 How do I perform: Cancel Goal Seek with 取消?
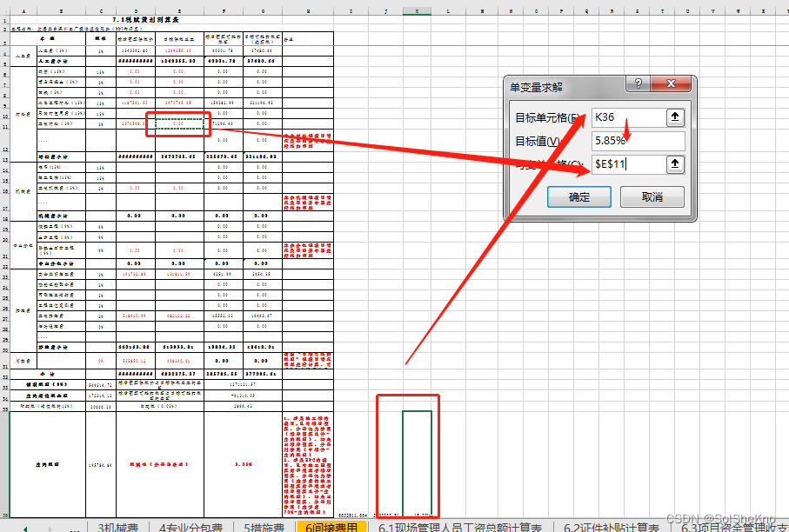click(x=652, y=196)
